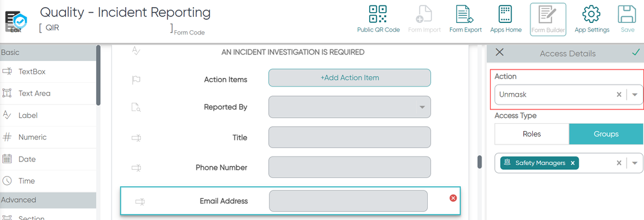Open the Reported By dropdown

pyautogui.click(x=350, y=107)
